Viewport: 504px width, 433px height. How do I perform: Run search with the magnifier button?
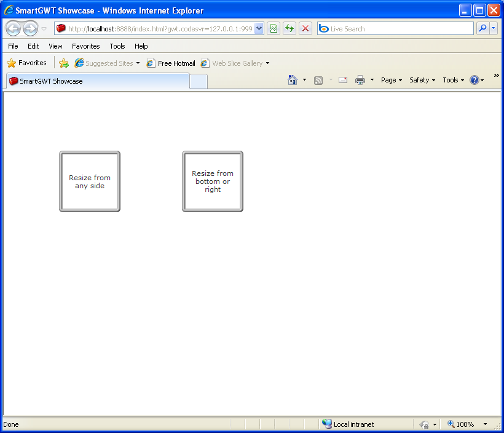coord(482,29)
